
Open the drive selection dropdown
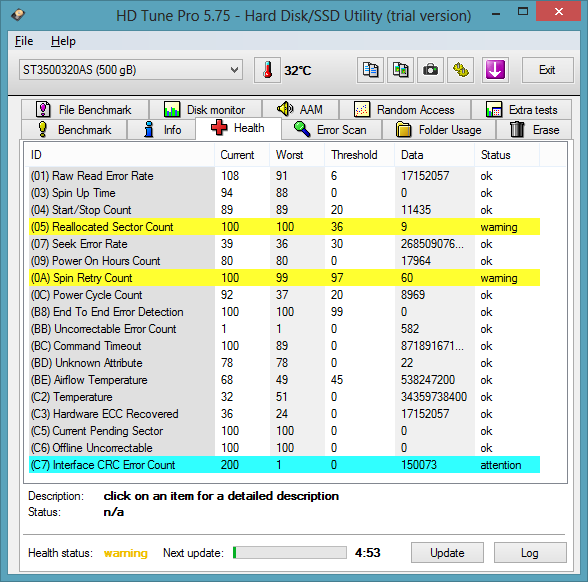point(131,70)
